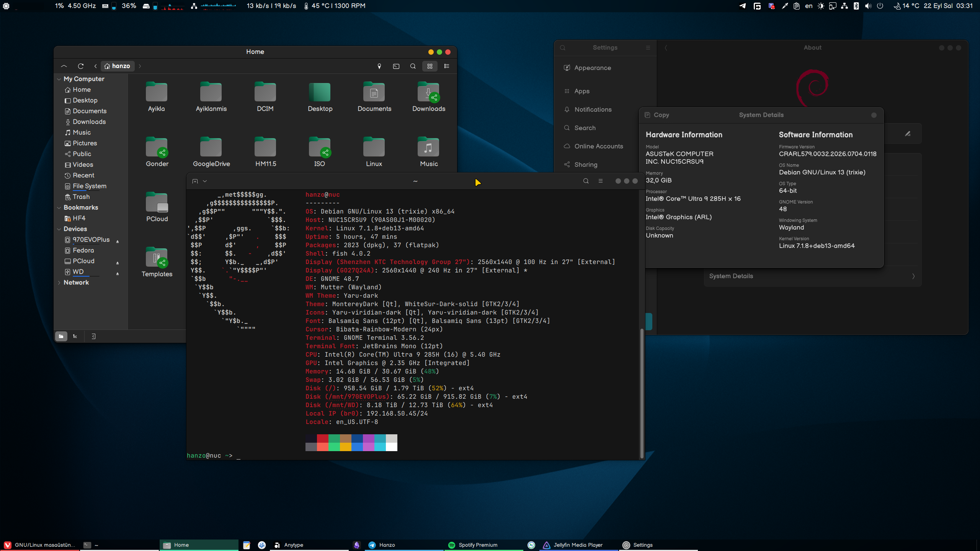Switch to Jellyfin Media Player in taskbar
980x551 pixels.
(578, 545)
